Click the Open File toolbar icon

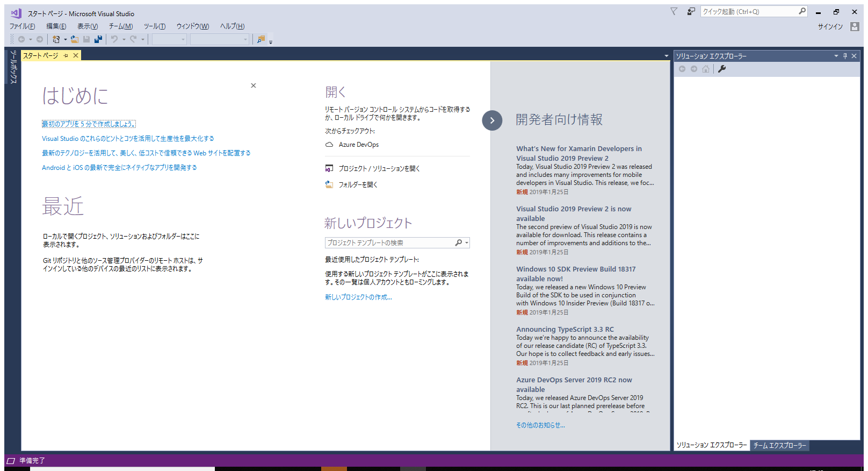75,39
